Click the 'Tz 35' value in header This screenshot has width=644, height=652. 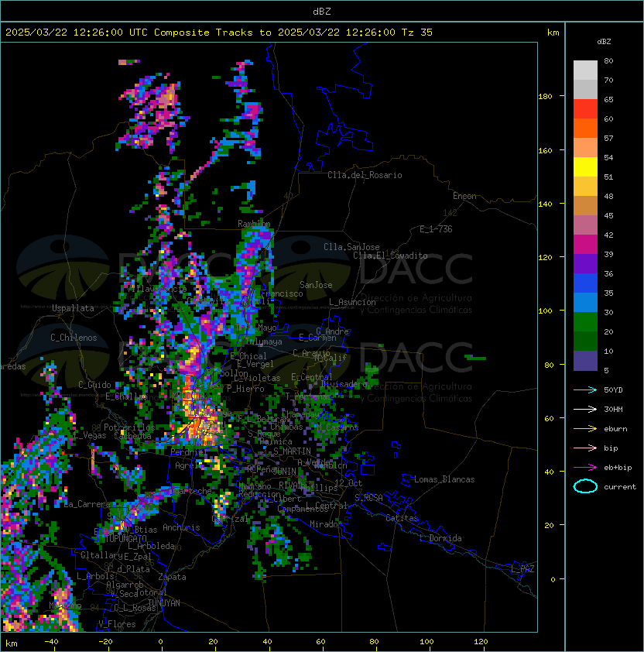[417, 33]
